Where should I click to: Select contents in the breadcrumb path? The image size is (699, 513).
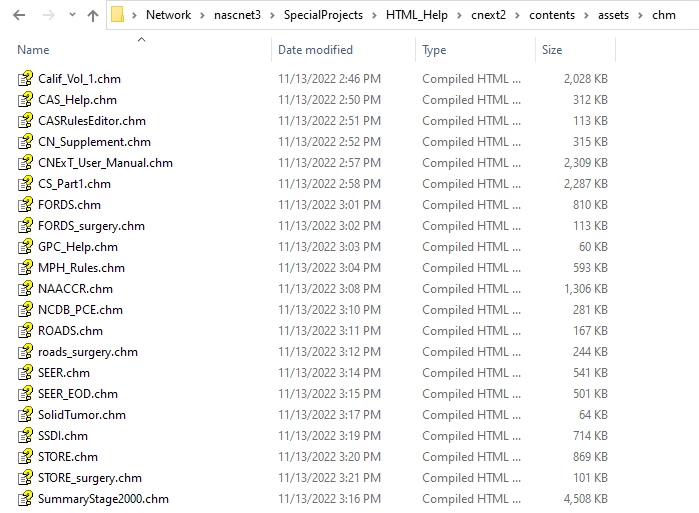click(552, 15)
